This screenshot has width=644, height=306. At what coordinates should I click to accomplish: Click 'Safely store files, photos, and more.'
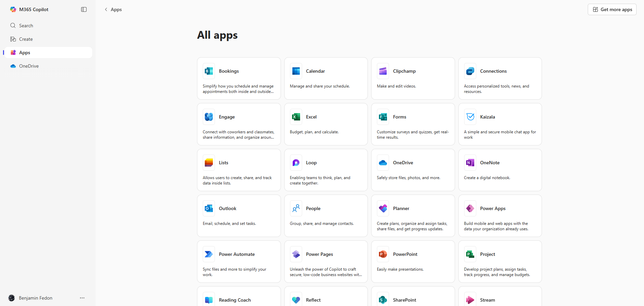pos(409,178)
